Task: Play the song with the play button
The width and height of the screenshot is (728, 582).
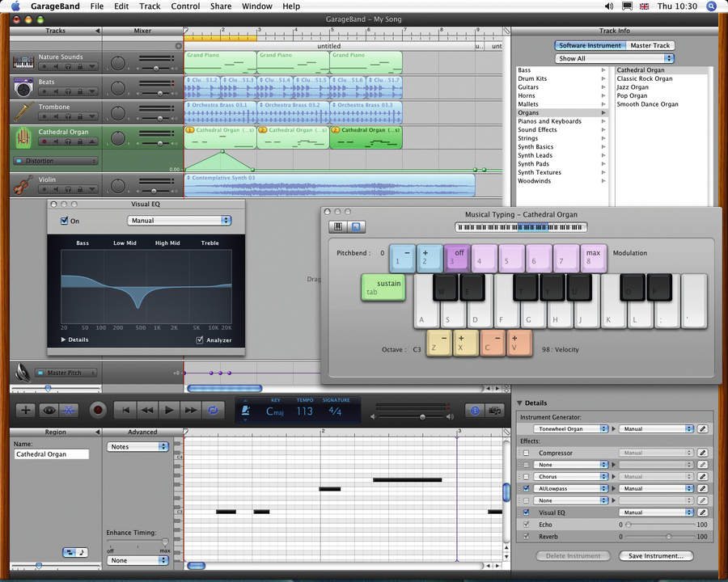Action: click(x=169, y=411)
